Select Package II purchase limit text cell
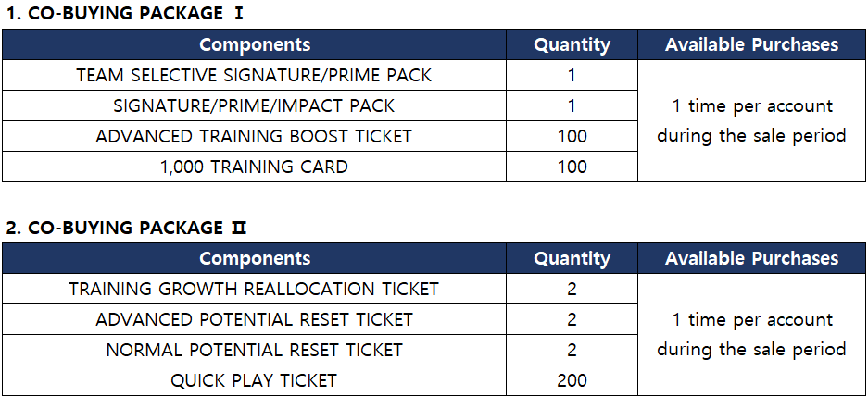This screenshot has width=868, height=396. coord(751,335)
